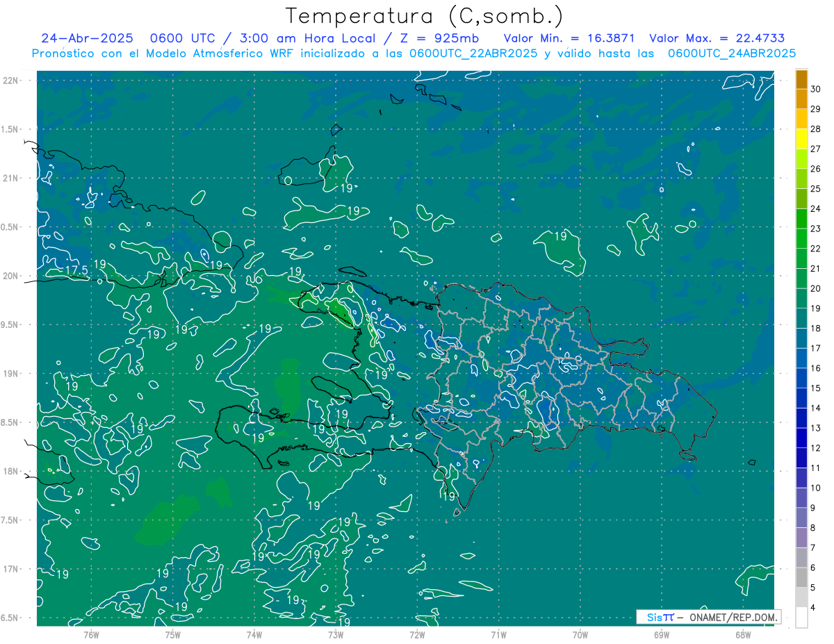Click the 'Valor Max. = 22.4733' readout
834x644 pixels.
[x=717, y=38]
